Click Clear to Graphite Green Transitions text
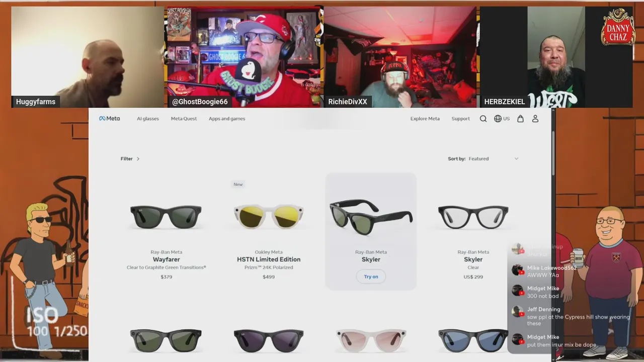Screen dimensions: 644x362 [x=166, y=267]
